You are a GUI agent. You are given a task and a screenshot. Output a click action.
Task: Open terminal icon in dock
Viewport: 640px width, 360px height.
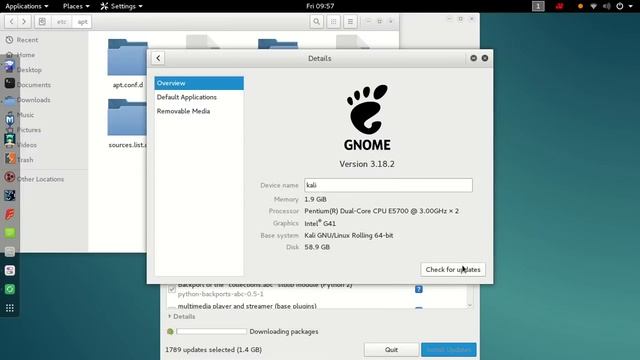(x=10, y=83)
